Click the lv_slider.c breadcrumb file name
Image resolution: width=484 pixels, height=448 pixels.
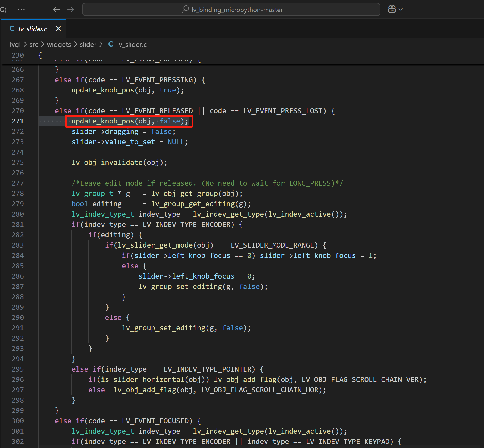tap(132, 44)
